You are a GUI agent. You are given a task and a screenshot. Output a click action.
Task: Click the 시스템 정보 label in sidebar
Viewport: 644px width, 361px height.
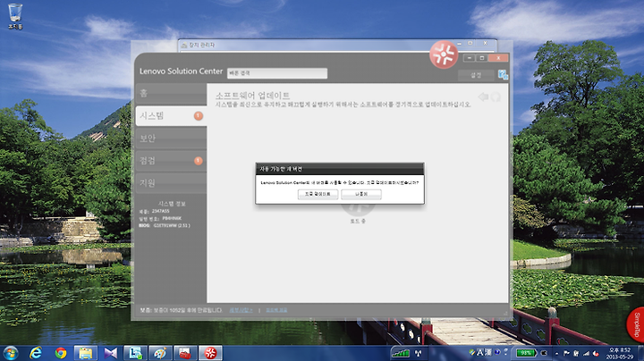tap(172, 204)
